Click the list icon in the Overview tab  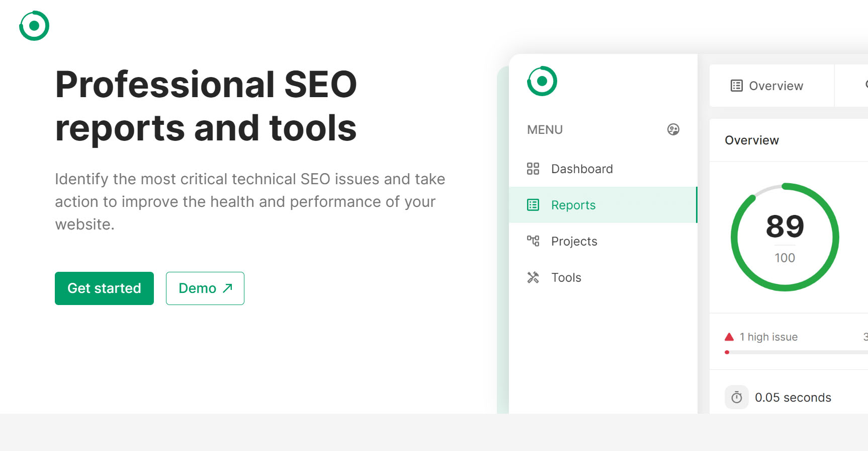pos(736,86)
